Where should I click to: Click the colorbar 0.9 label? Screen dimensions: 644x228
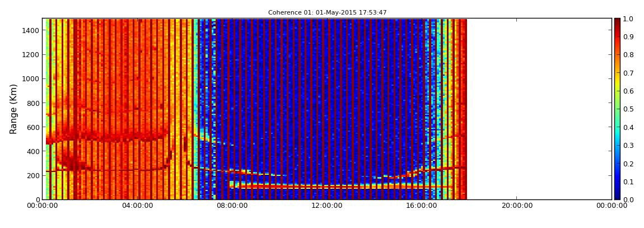pyautogui.click(x=628, y=37)
